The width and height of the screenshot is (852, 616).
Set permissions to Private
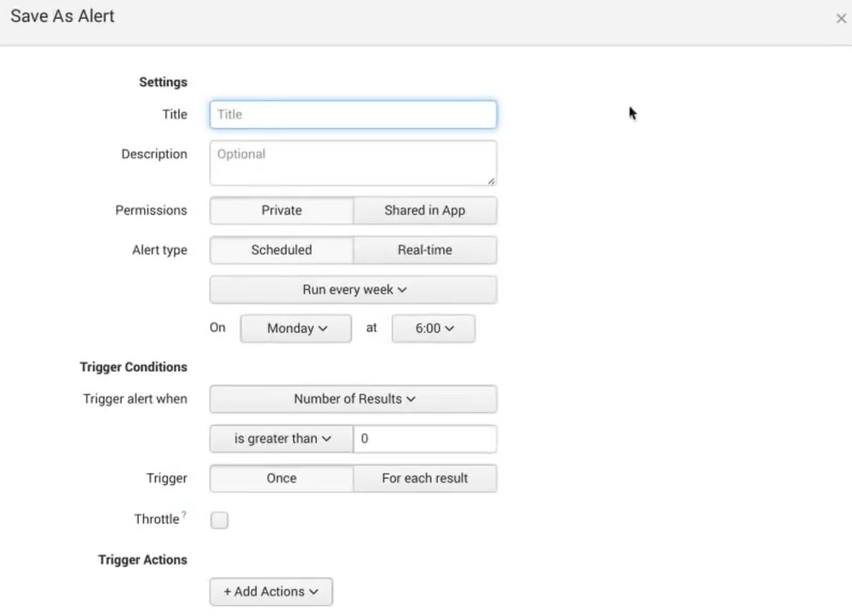[x=280, y=210]
